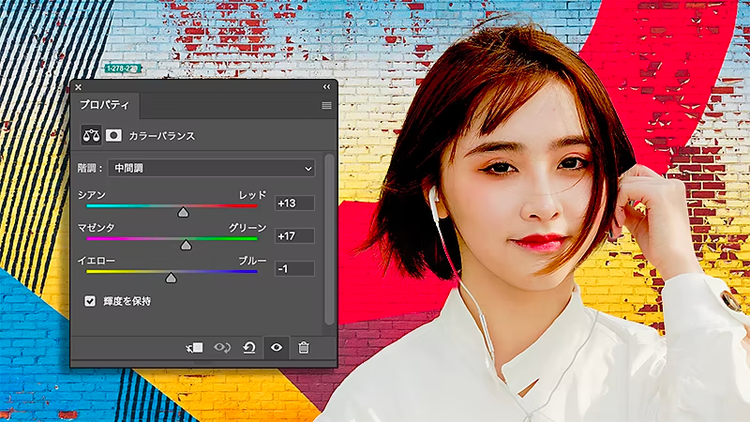The image size is (750, 422).
Task: Reset adjustment with the reset arrow icon
Action: click(x=249, y=348)
